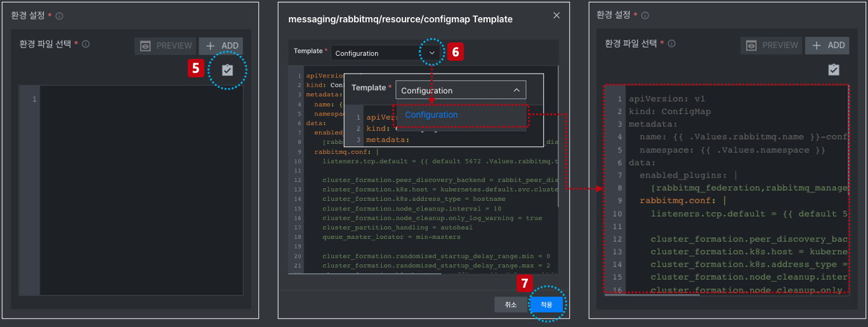Click 'namespace: {{ .Values.namespace }}' in right editor
Image resolution: width=868 pixels, height=327 pixels.
click(732, 150)
